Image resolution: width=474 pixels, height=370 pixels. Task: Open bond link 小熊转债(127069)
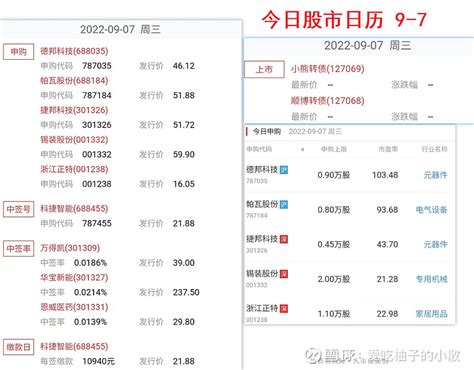click(x=328, y=69)
